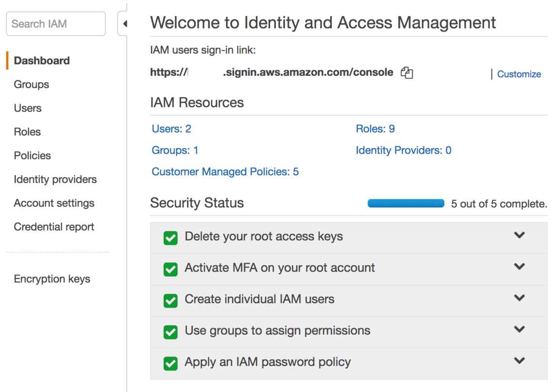
Task: Click the signin.aws.amazon.com/console URL text
Action: (308, 72)
